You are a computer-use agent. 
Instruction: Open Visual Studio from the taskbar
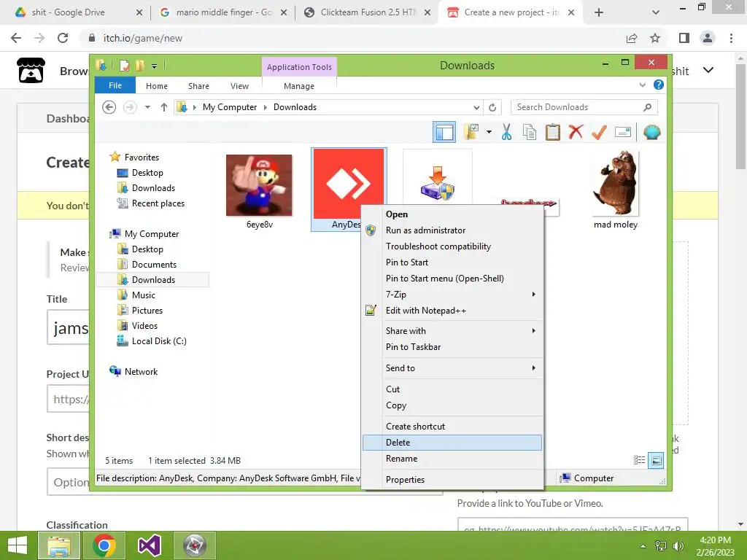pyautogui.click(x=149, y=545)
